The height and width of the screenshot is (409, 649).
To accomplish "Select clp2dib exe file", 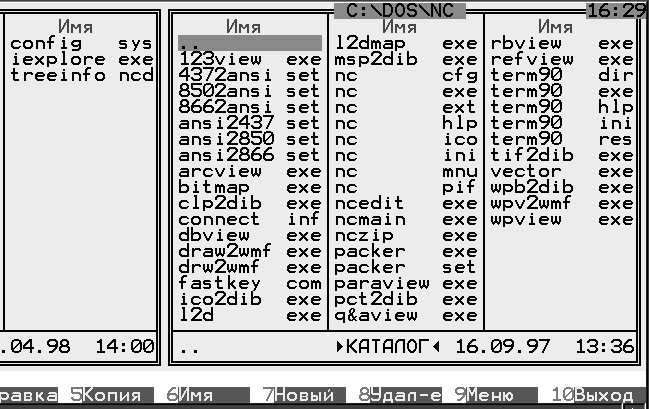I will coord(250,203).
